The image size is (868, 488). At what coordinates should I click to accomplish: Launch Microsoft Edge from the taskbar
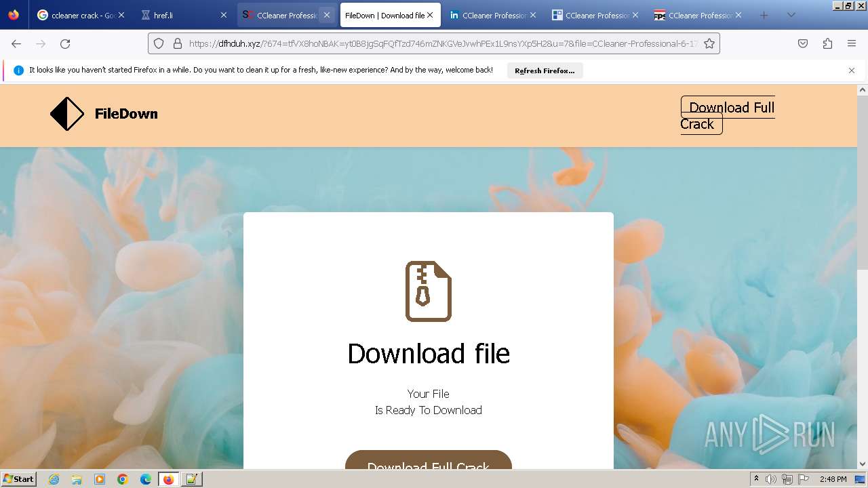click(x=146, y=479)
